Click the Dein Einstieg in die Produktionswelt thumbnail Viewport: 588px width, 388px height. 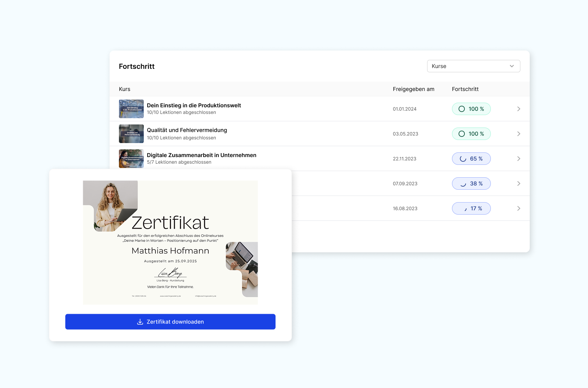(131, 109)
